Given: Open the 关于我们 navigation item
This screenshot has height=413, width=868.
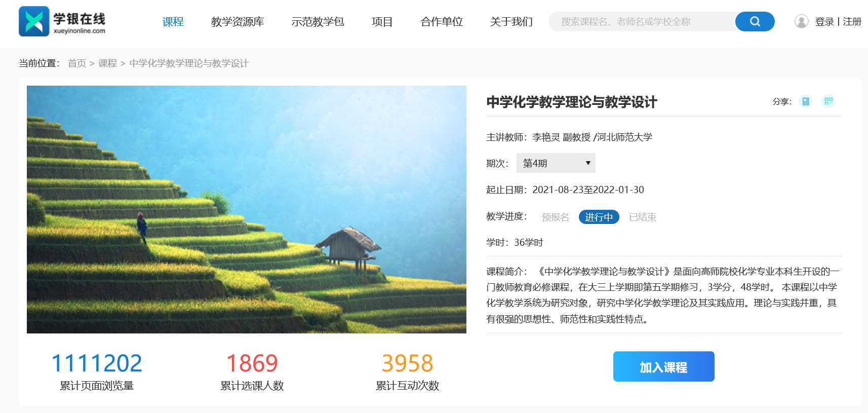Looking at the screenshot, I should click(511, 22).
